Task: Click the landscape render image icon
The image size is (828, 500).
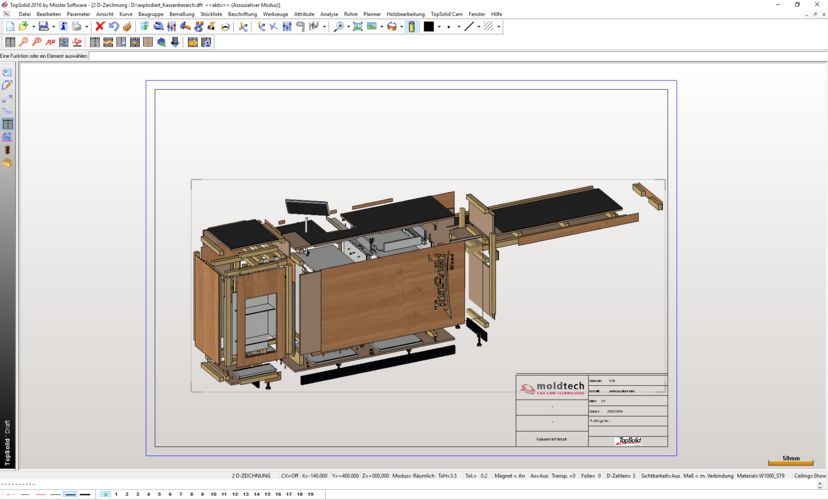Action: pos(372,26)
